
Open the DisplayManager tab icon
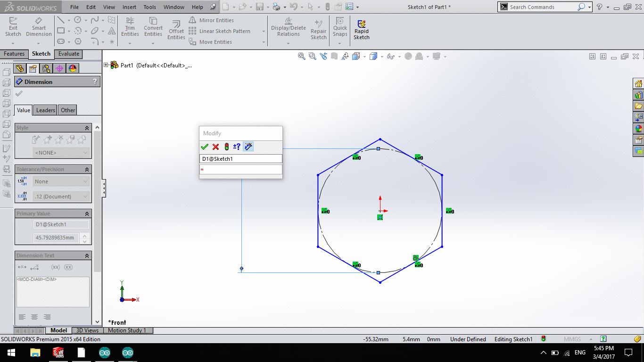tap(73, 68)
